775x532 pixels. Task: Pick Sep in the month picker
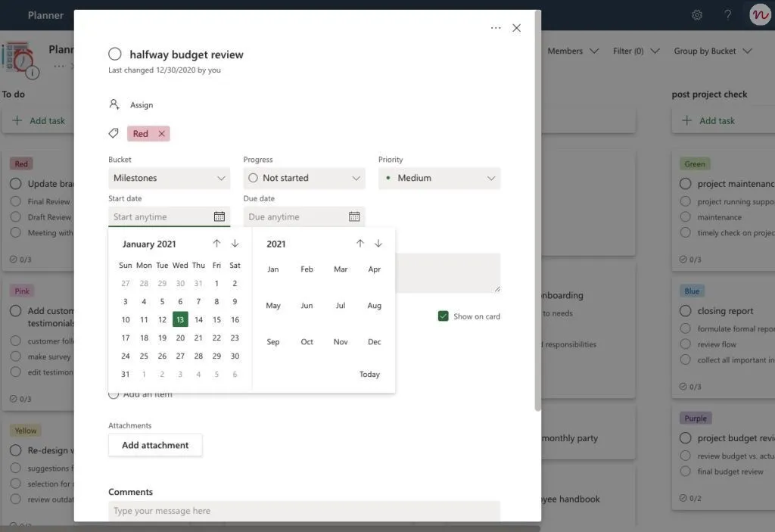tap(272, 341)
